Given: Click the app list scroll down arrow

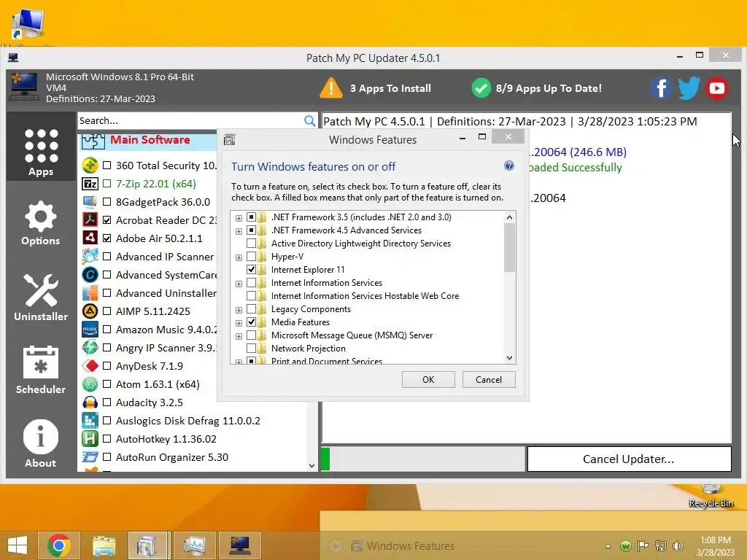Looking at the screenshot, I should [311, 465].
